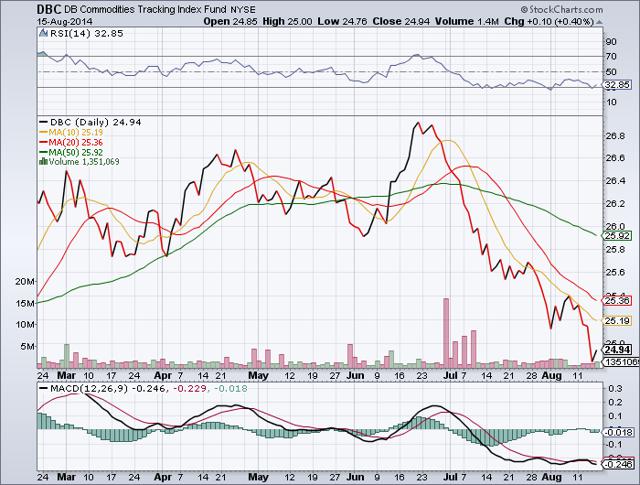Click the 26.4 price axis label
The height and width of the screenshot is (485, 640).
pos(614,180)
